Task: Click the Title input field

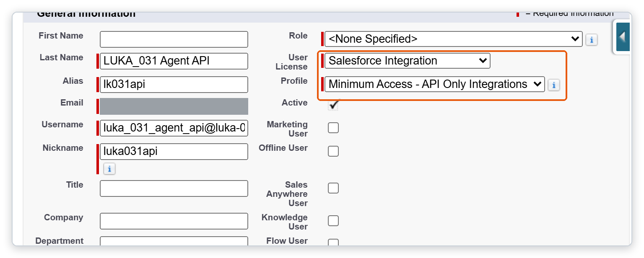Action: 174,188
